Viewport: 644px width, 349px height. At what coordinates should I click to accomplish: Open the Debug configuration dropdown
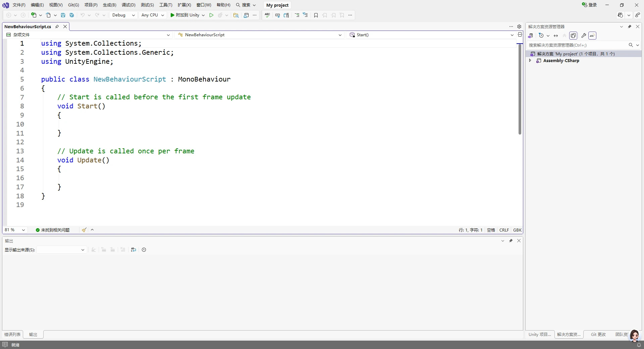click(x=123, y=15)
